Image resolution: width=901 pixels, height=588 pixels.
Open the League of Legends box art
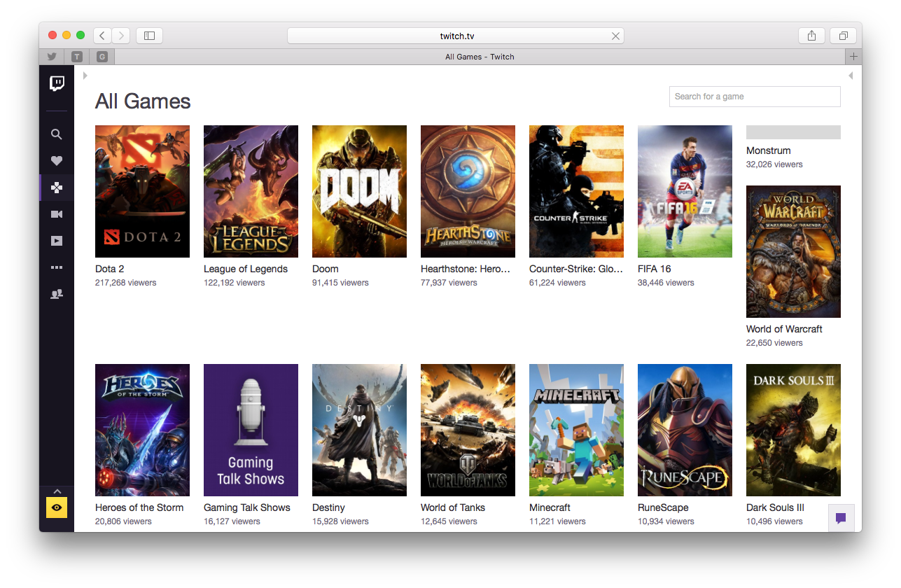coord(251,191)
